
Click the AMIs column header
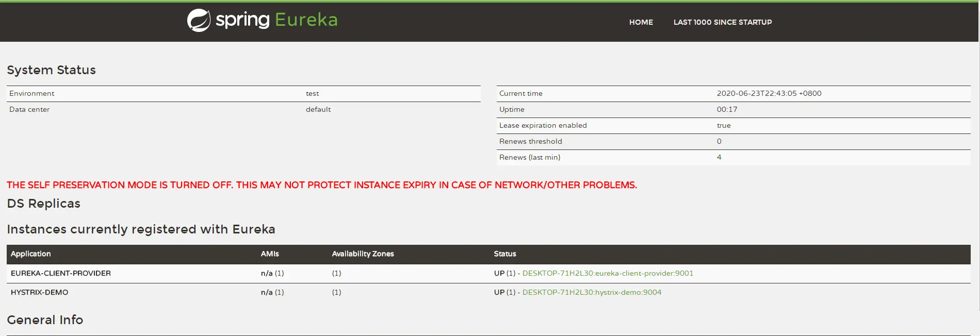(270, 254)
